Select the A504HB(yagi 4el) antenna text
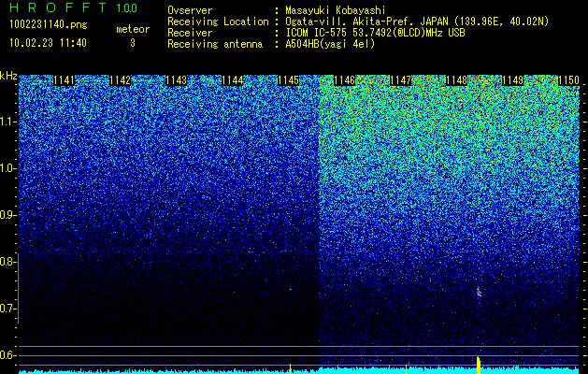 click(x=330, y=44)
